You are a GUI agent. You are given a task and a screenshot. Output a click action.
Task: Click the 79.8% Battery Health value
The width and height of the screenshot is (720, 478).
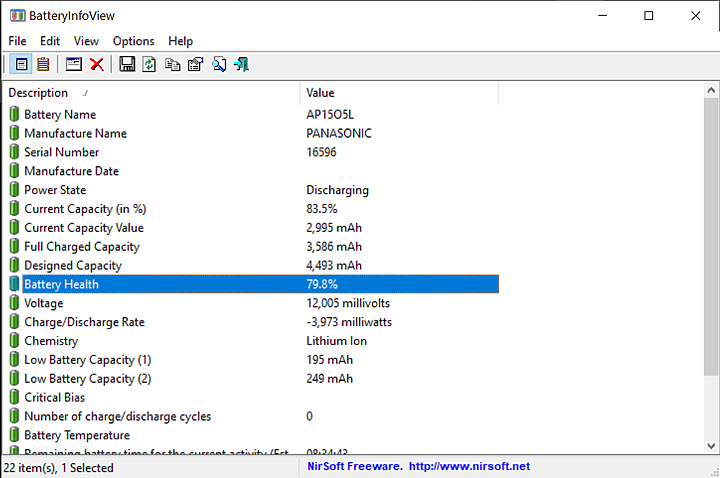pyautogui.click(x=322, y=284)
